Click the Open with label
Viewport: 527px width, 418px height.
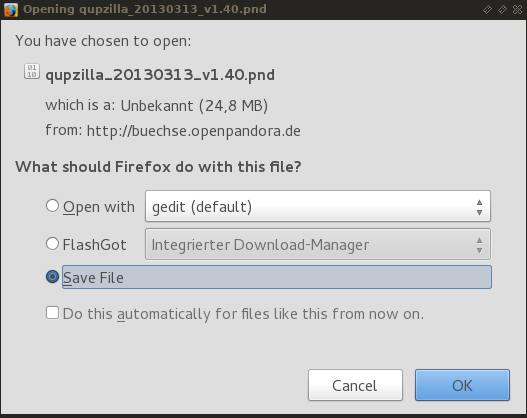99,207
